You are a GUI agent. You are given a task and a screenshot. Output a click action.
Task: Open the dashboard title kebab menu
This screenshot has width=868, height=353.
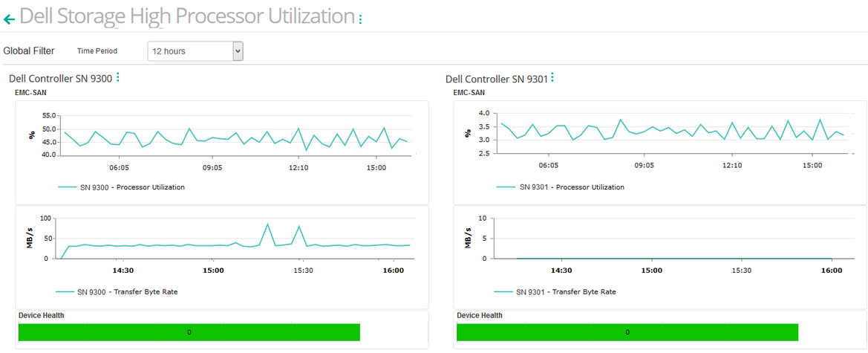click(360, 19)
